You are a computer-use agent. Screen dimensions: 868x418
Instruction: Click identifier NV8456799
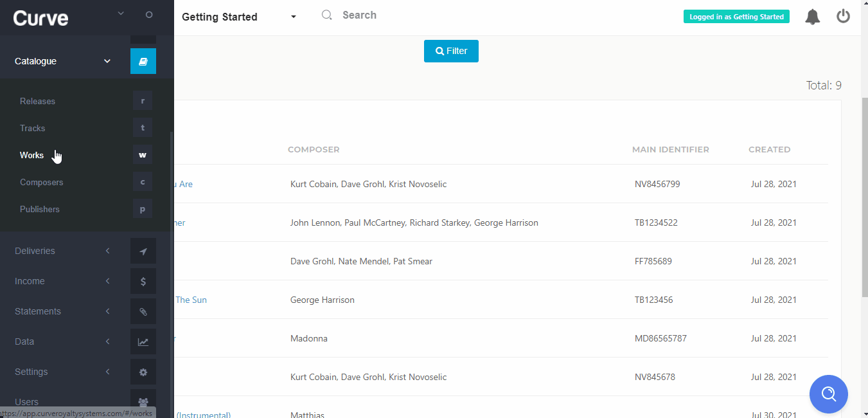(657, 184)
